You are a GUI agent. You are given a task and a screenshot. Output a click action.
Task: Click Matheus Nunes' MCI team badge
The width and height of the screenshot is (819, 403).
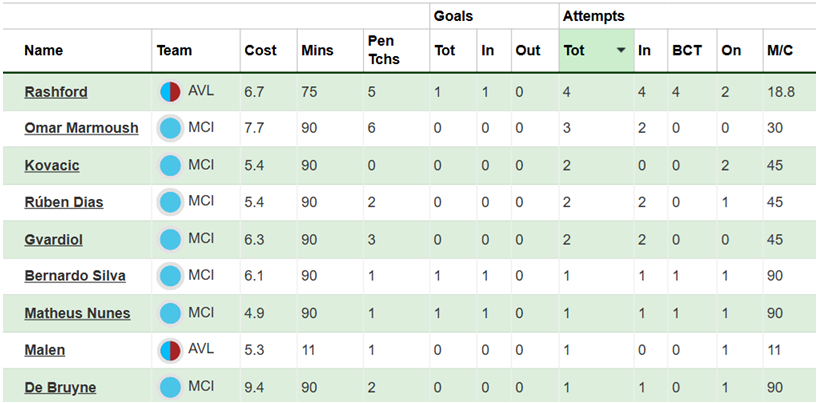(170, 313)
